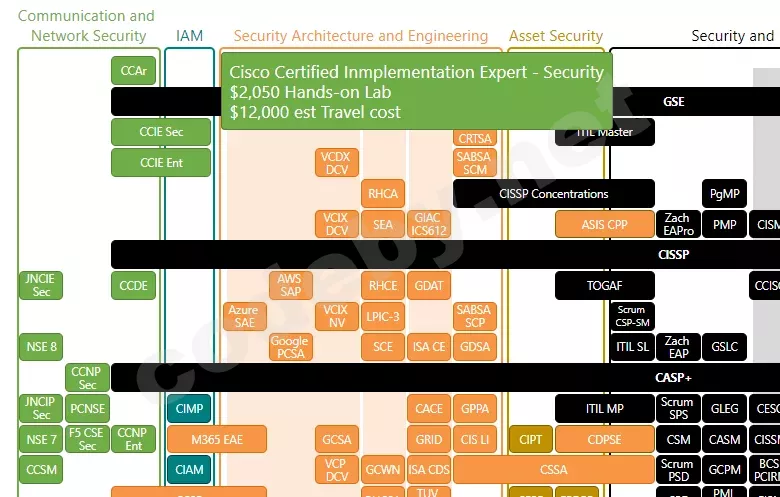780x497 pixels.
Task: Select the JNCIE Sec certification
Action: [x=41, y=286]
